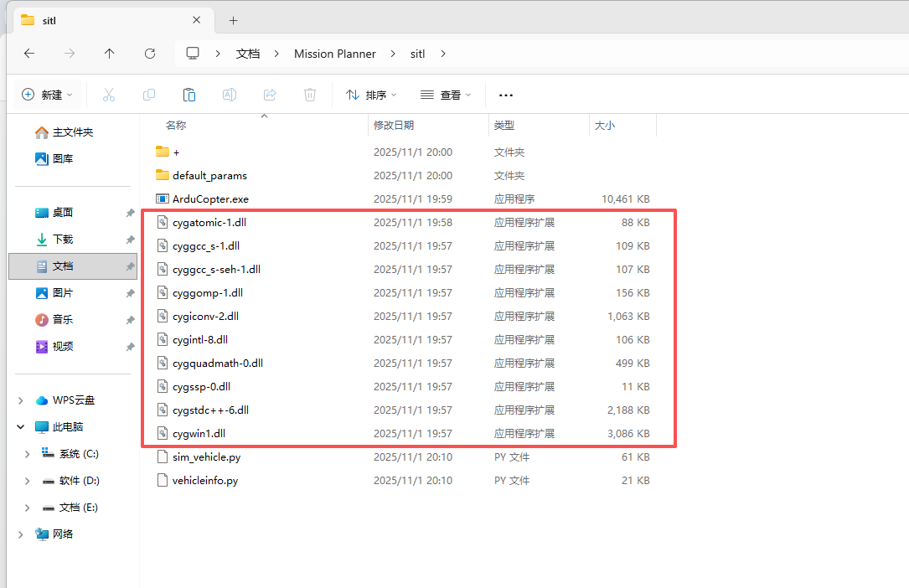Click Mission Planner in the address breadcrumb
Screen dimensions: 909x588
click(334, 54)
